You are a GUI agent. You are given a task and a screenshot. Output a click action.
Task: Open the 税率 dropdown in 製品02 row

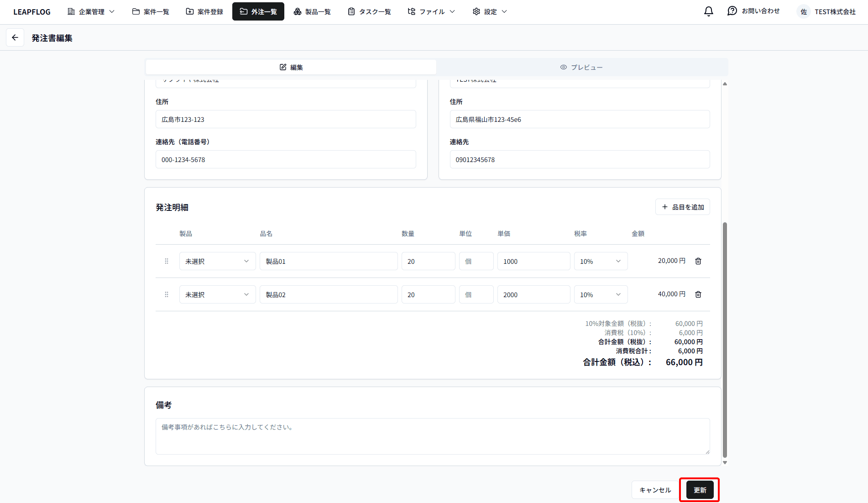tap(600, 295)
